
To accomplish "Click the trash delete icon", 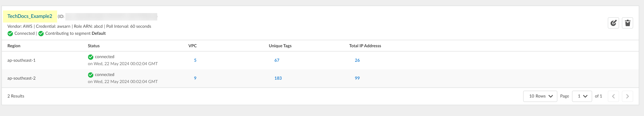I will click(627, 23).
